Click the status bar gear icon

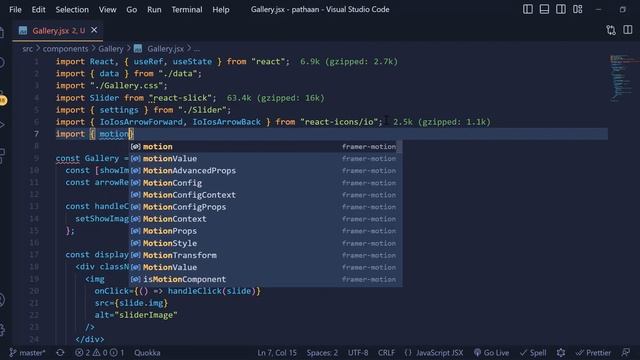click(561, 353)
